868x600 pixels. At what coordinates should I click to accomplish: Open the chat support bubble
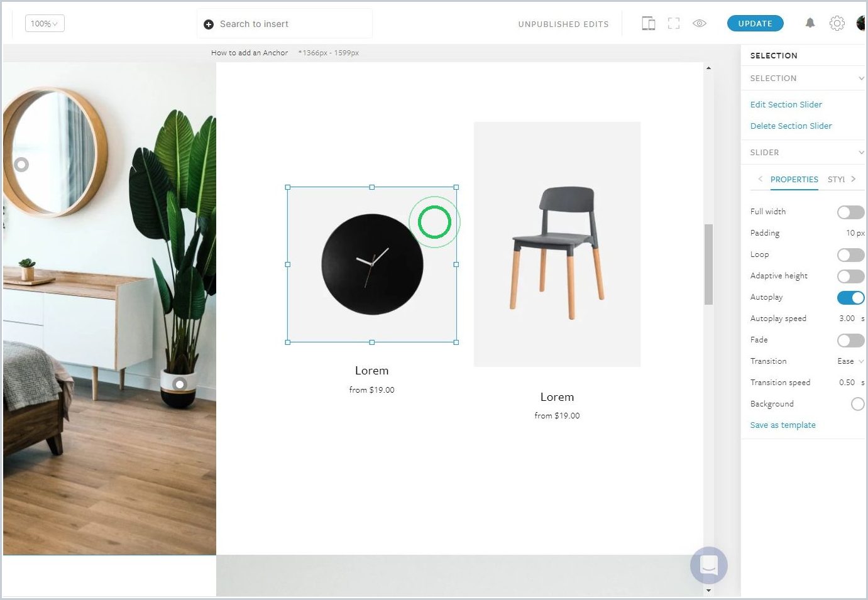coord(709,565)
